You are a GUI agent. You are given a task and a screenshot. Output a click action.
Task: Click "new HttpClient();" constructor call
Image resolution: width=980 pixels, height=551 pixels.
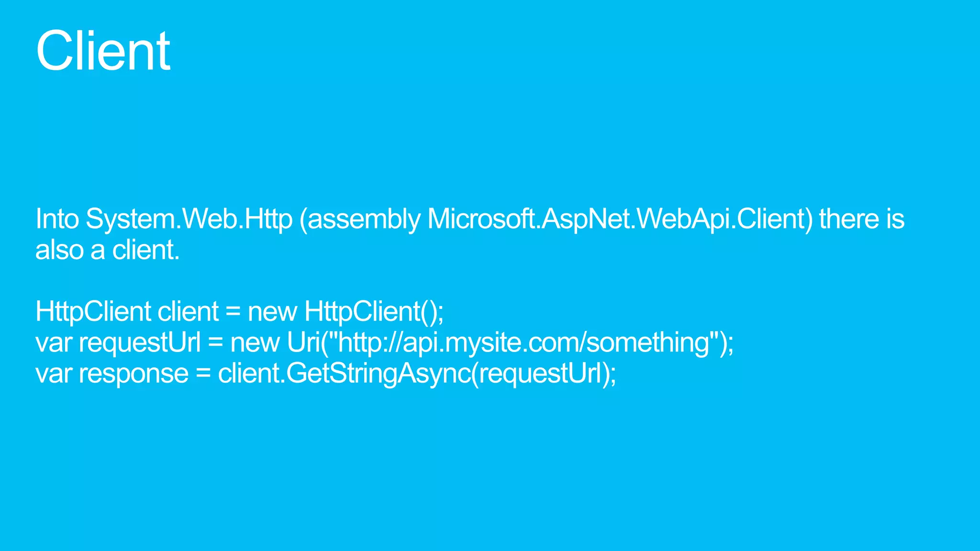pyautogui.click(x=346, y=312)
